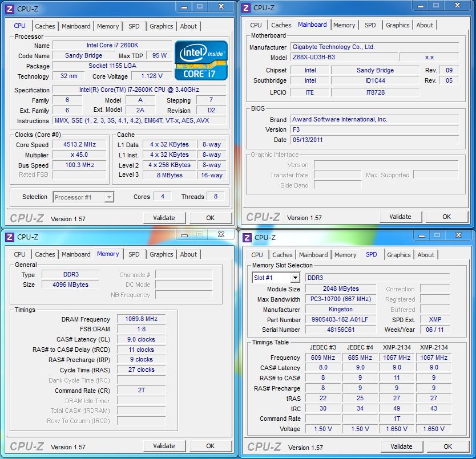Screen dimensions: 476x459
Task: Open Graphics tab in the Mainboard window
Action: point(397,25)
